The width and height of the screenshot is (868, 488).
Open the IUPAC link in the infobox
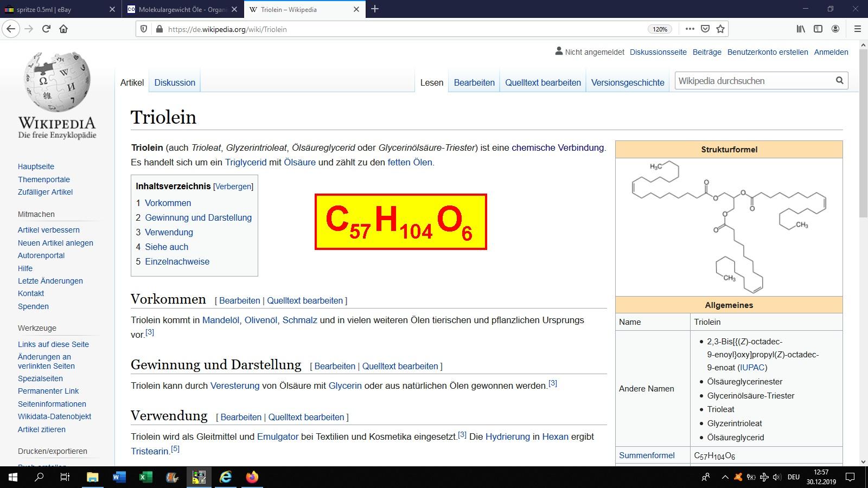point(752,367)
